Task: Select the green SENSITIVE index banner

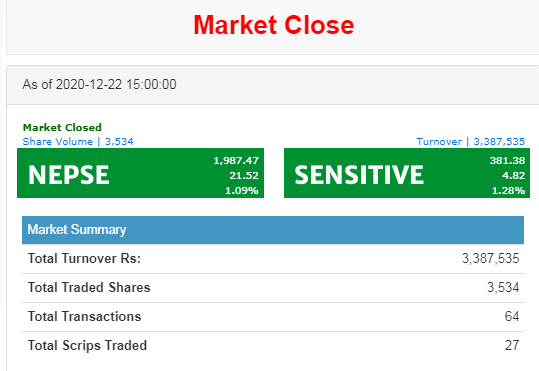Action: pos(407,173)
